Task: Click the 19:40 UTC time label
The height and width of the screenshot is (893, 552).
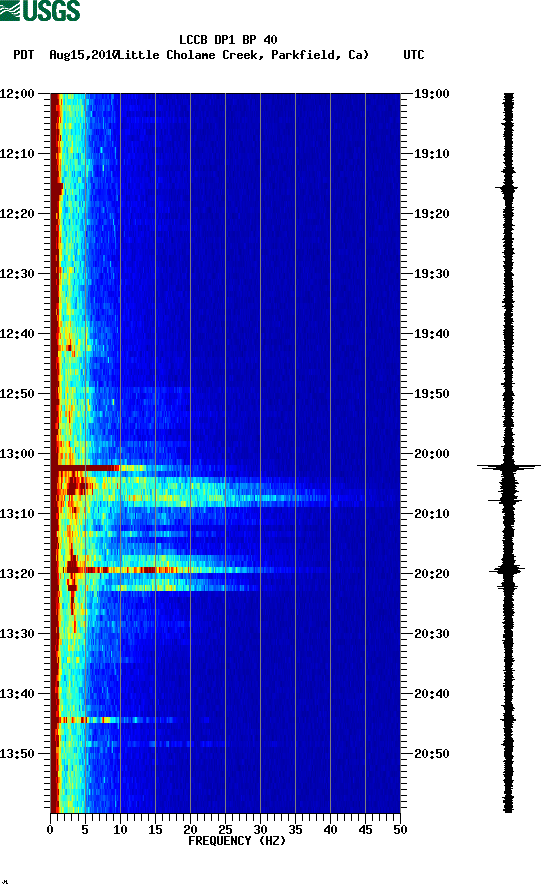Action: (431, 334)
